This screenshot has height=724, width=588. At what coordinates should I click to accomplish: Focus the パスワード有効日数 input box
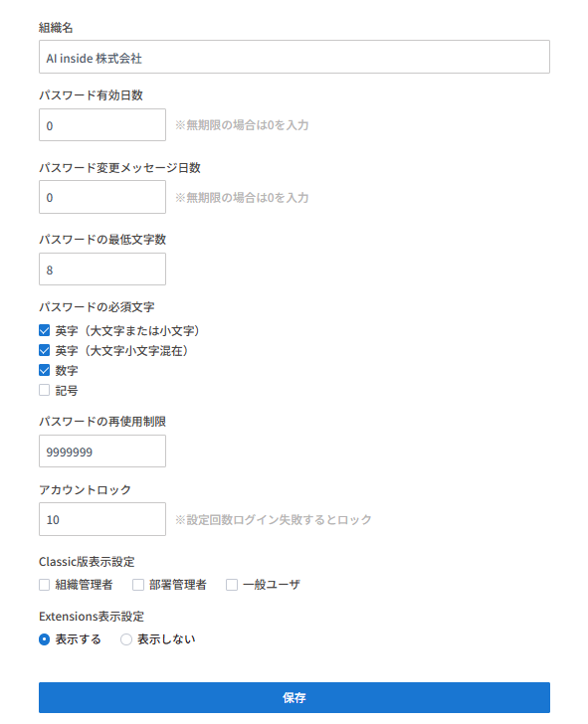tap(102, 124)
